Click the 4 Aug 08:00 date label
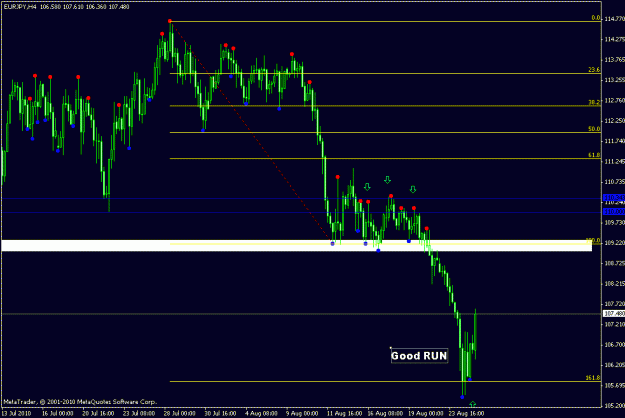The image size is (625, 418). tap(261, 414)
